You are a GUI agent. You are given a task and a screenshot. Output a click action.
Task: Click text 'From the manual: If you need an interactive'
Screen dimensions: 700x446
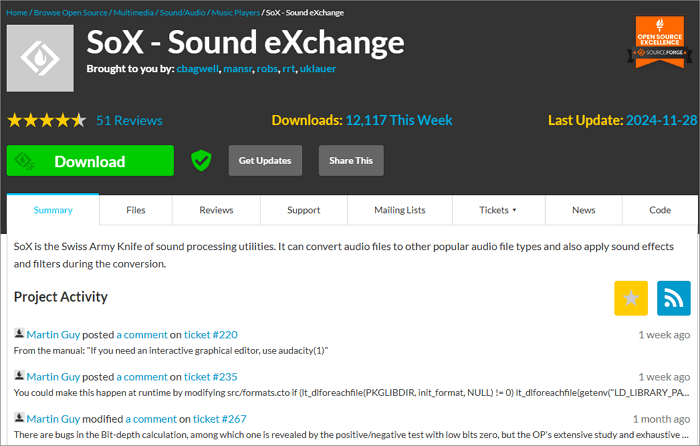tap(171, 350)
